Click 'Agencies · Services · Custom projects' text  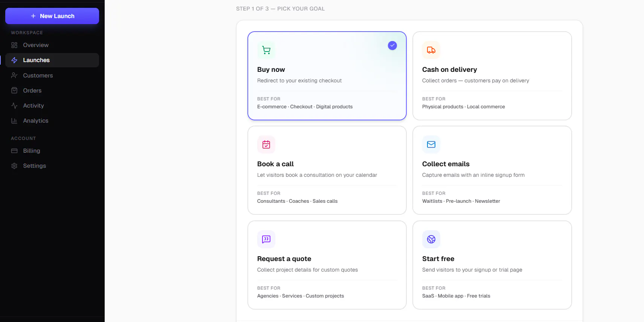(x=301, y=296)
